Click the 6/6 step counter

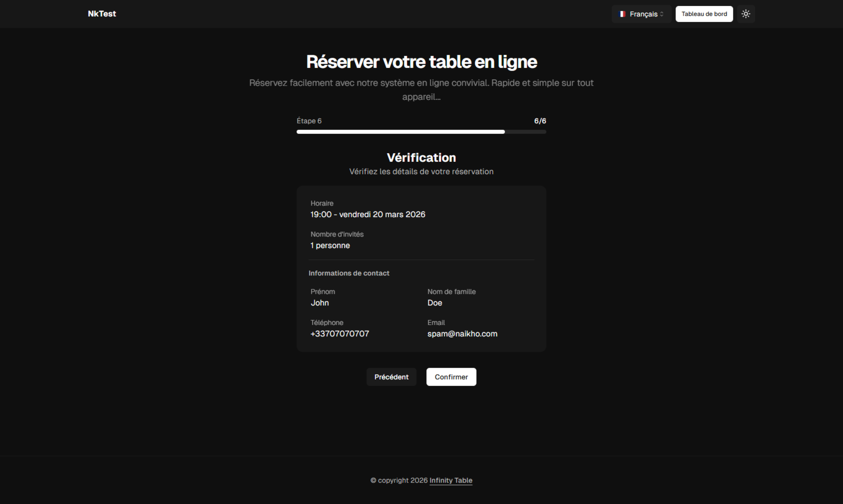click(540, 121)
